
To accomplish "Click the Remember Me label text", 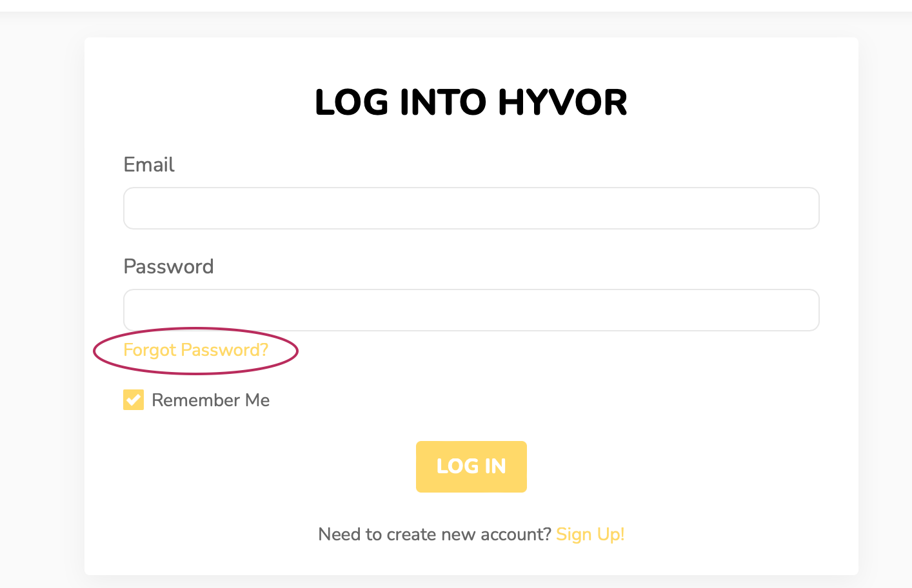I will coord(211,400).
